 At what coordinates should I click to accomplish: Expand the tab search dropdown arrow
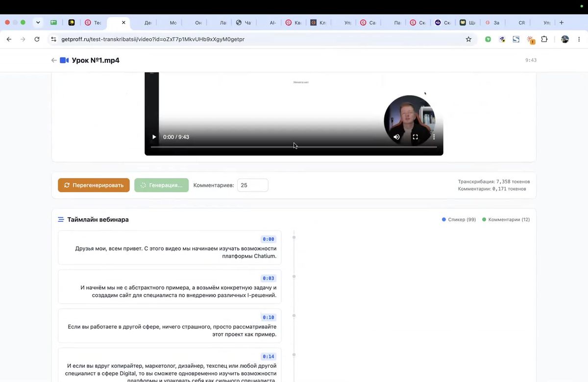coord(38,23)
